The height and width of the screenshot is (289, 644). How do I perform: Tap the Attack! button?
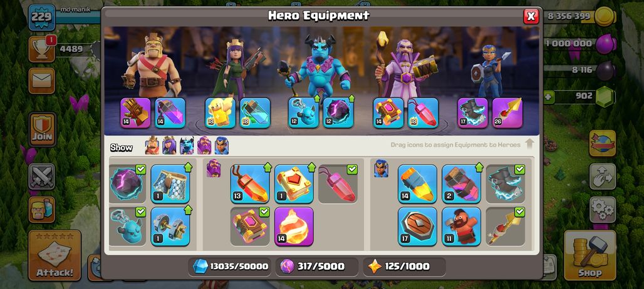click(x=55, y=255)
